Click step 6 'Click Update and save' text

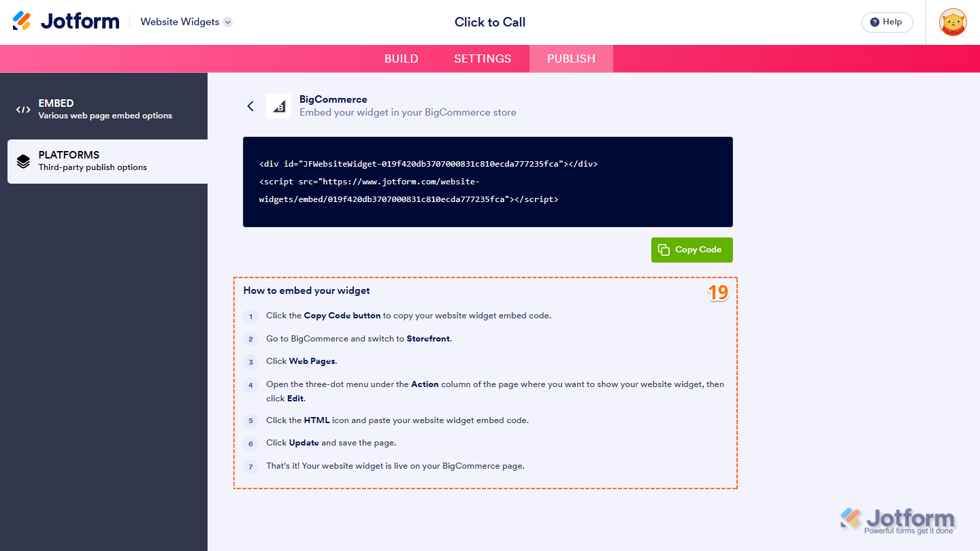click(331, 443)
